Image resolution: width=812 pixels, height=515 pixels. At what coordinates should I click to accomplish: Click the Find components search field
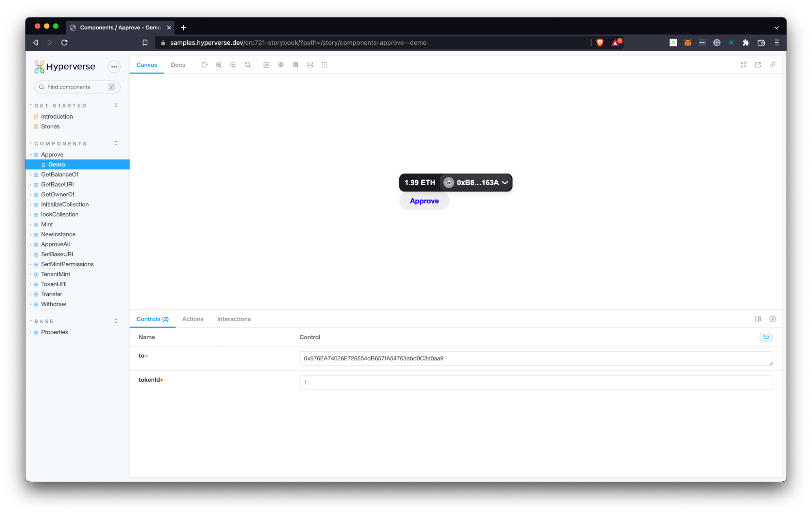[x=77, y=87]
